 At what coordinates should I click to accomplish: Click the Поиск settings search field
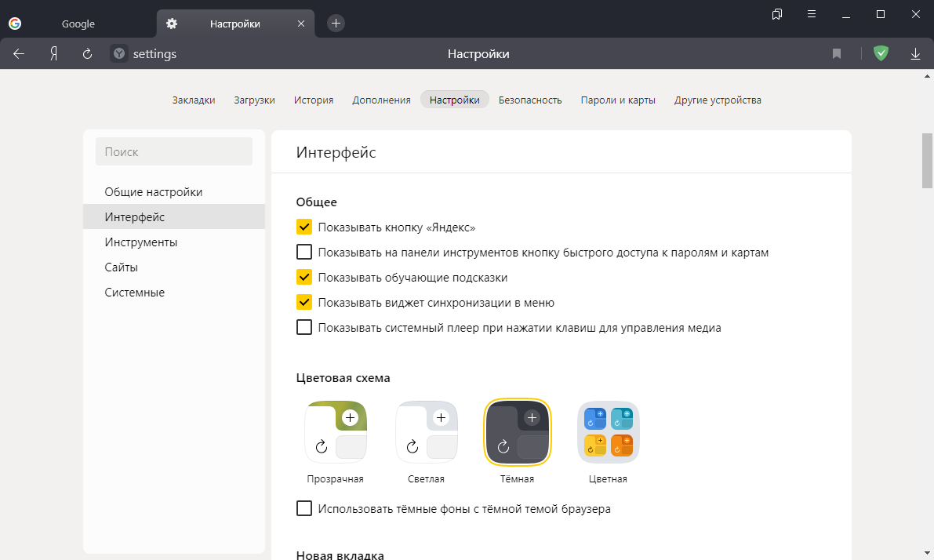174,152
